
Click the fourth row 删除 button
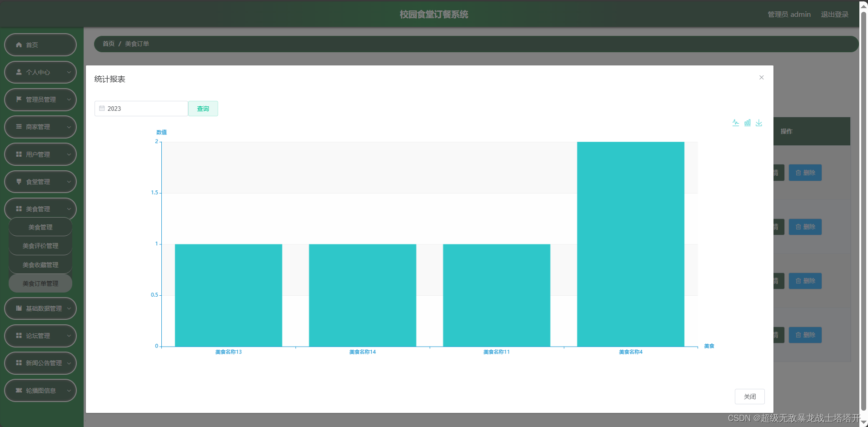point(805,335)
